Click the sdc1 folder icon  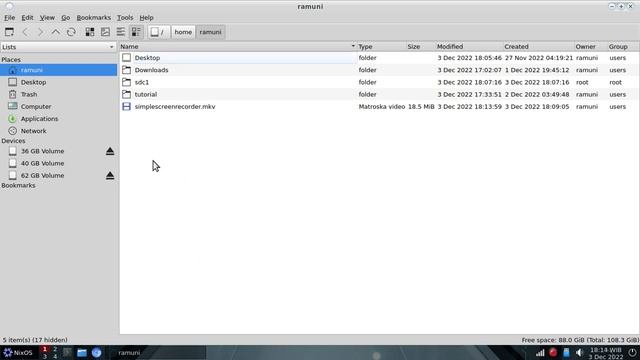[x=127, y=82]
